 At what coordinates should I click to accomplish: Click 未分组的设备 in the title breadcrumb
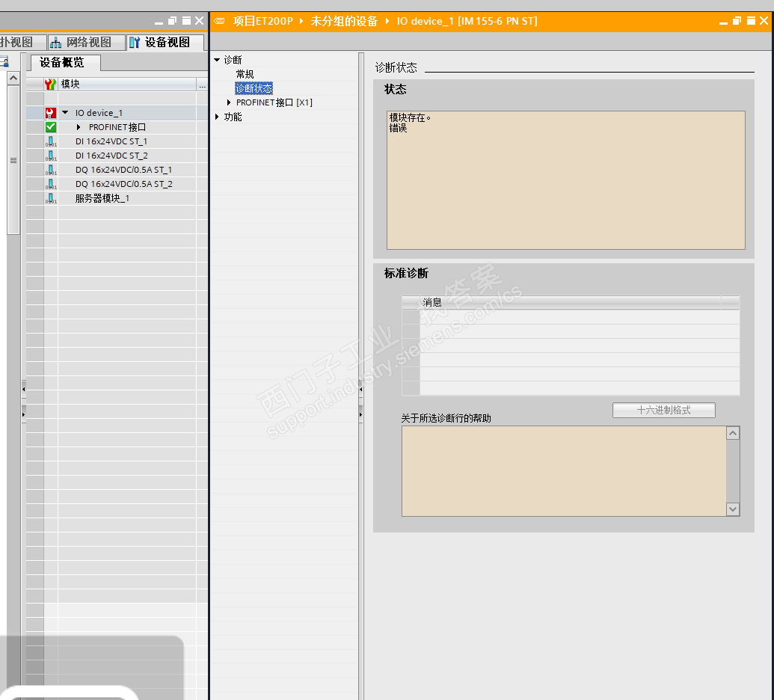344,21
